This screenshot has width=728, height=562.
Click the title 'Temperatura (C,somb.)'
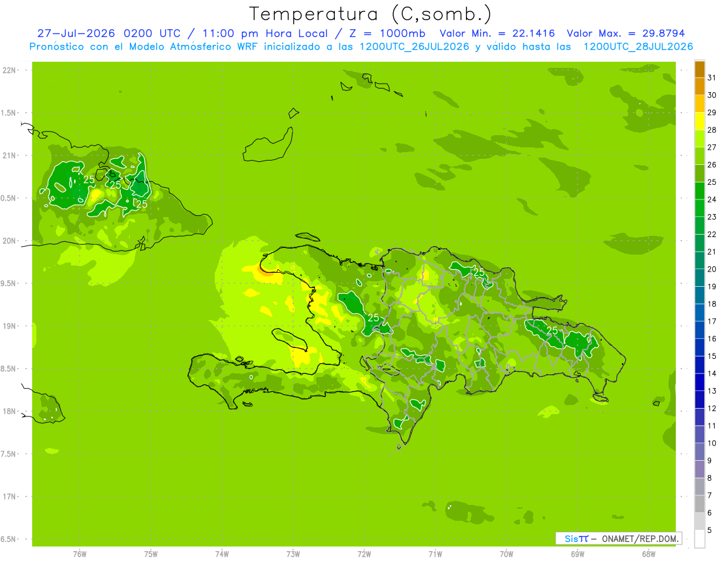[x=371, y=14]
